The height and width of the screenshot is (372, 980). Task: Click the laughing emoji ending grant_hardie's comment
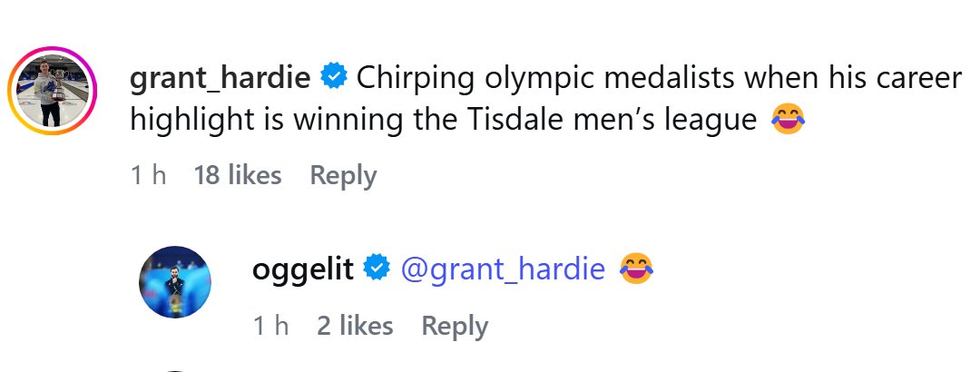click(x=789, y=119)
